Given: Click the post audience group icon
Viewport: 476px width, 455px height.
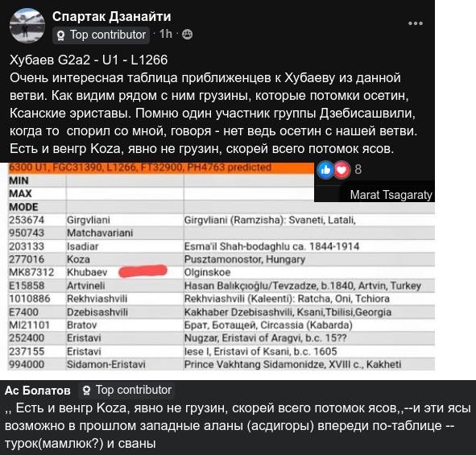Looking at the screenshot, I should pyautogui.click(x=187, y=35).
